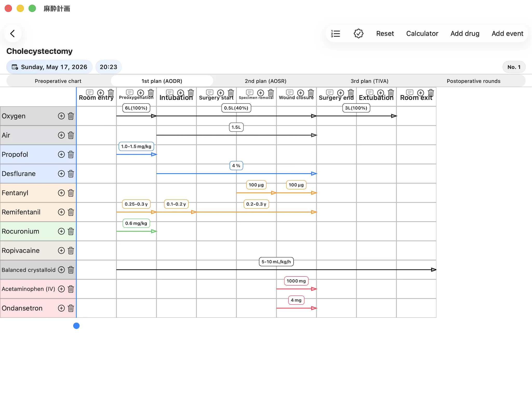This screenshot has height=416, width=532.
Task: Add a dose to the Propofol row
Action: pyautogui.click(x=61, y=154)
